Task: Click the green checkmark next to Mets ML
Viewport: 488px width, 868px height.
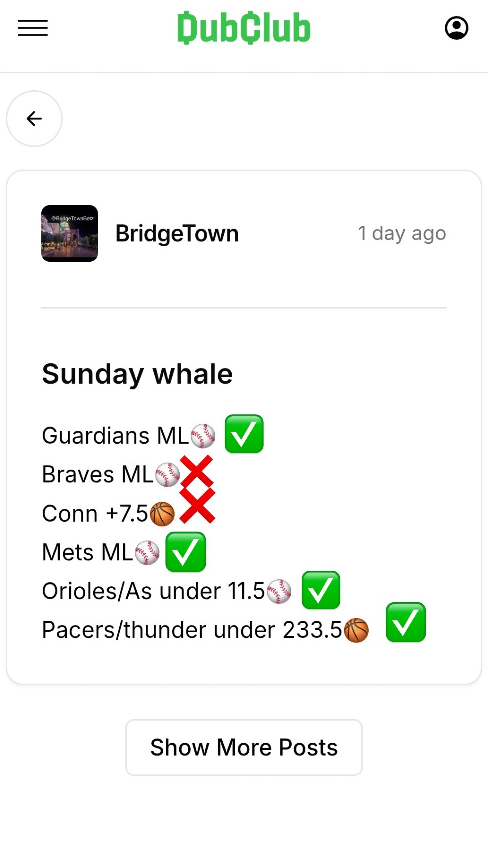Action: (186, 552)
